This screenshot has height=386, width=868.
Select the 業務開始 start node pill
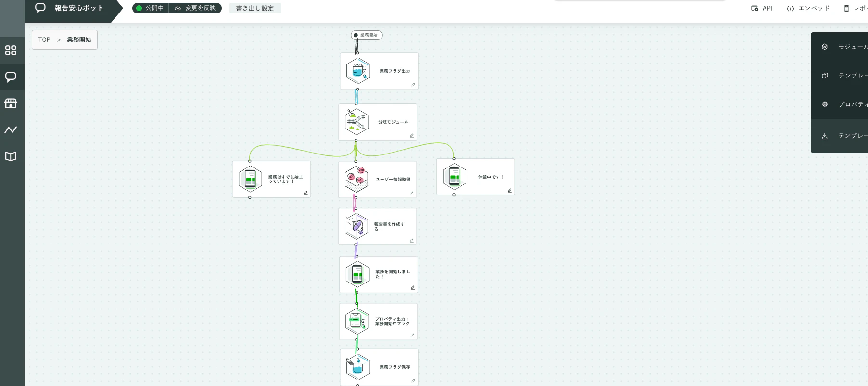pos(367,35)
